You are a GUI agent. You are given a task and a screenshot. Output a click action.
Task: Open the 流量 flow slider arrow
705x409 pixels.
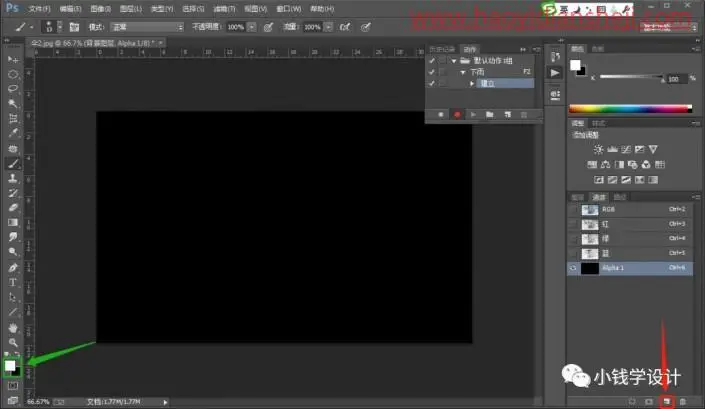click(329, 27)
